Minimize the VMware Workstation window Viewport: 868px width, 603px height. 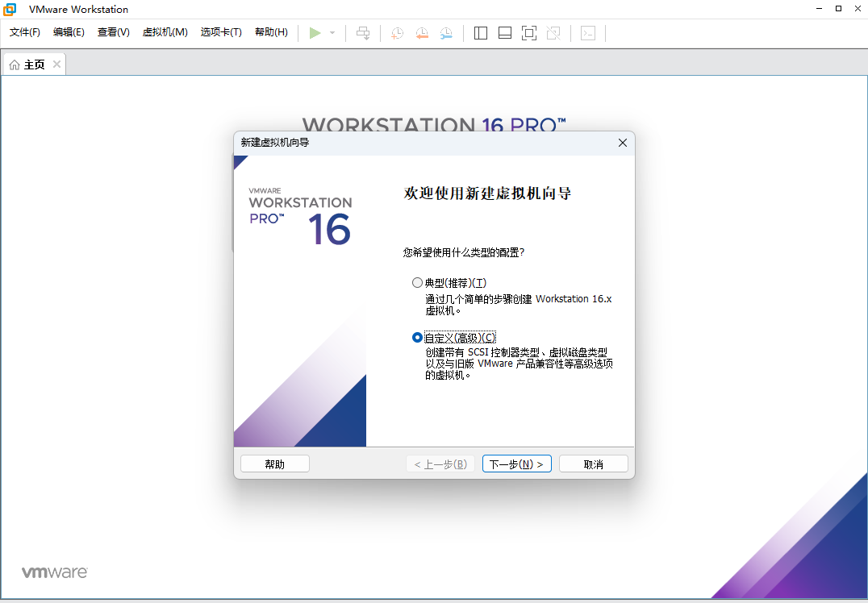[820, 9]
